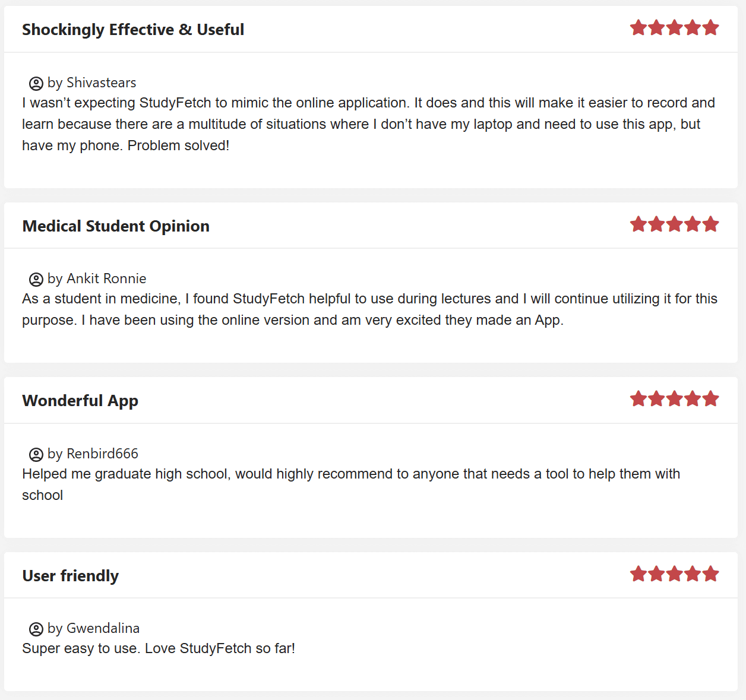Select the 'Medical Student Opinion' heading
Image resolution: width=746 pixels, height=700 pixels.
(x=116, y=226)
